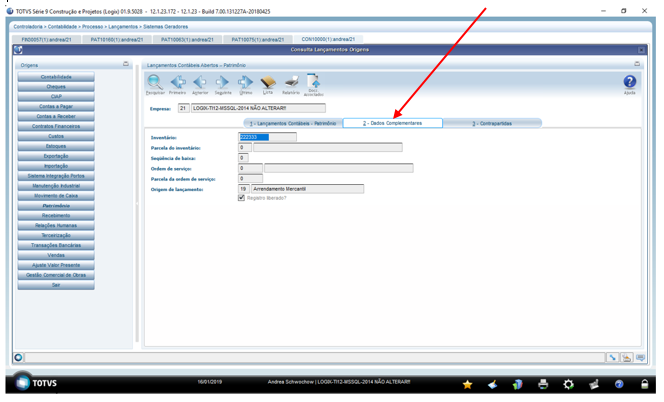664x402 pixels.
Task: Switch to PAT10160 session tab
Action: 117,39
